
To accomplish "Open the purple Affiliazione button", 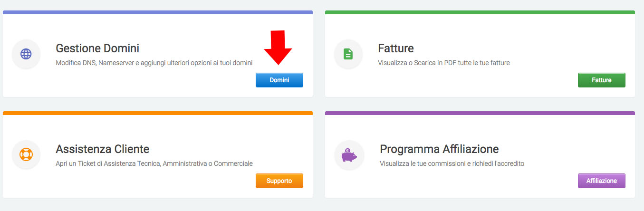I will [602, 181].
